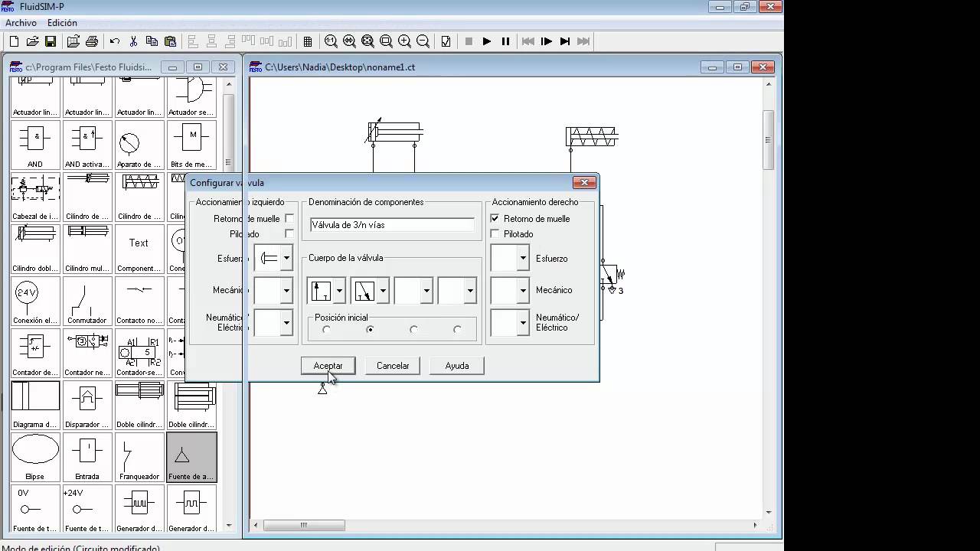Image resolution: width=980 pixels, height=551 pixels.
Task: Uncheck right Retorno de muelle checkbox
Action: (495, 219)
